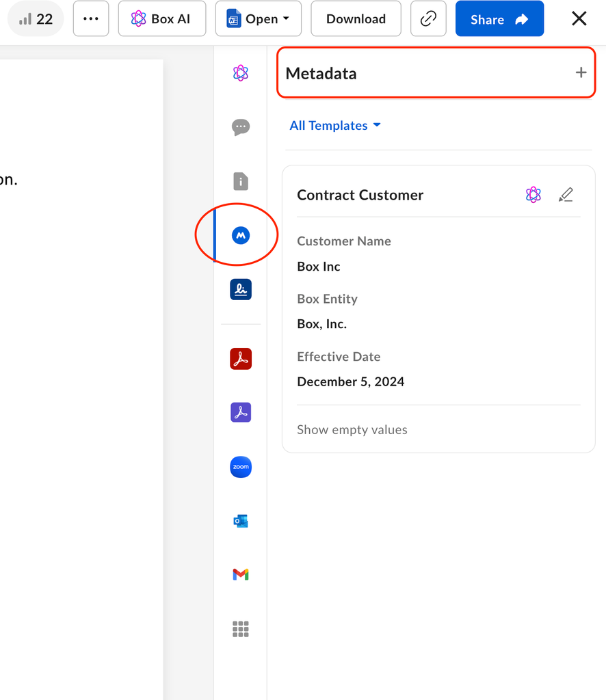Open Box AI in the sidebar
This screenshot has width=606, height=700.
[x=240, y=73]
